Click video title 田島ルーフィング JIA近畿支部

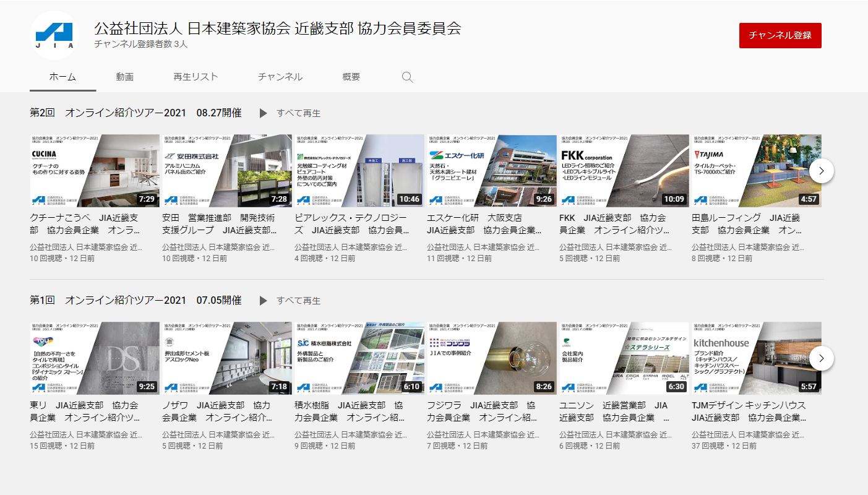click(746, 224)
